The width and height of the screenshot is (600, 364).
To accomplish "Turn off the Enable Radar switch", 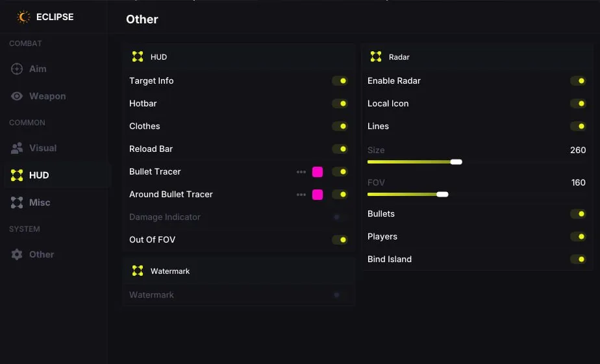I will [x=578, y=80].
